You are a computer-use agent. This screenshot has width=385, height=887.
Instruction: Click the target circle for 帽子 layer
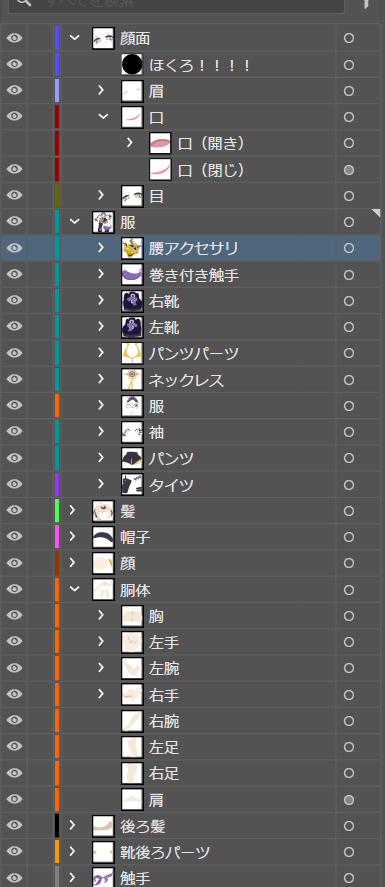349,537
